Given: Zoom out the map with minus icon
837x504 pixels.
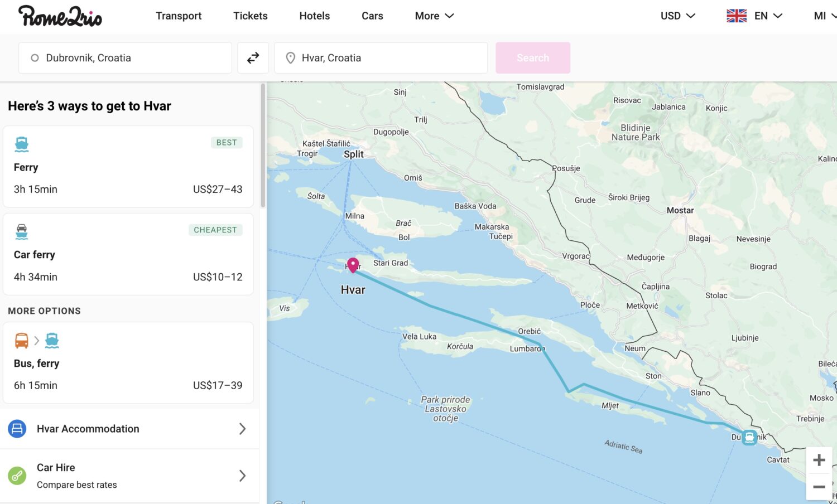Looking at the screenshot, I should tap(819, 487).
